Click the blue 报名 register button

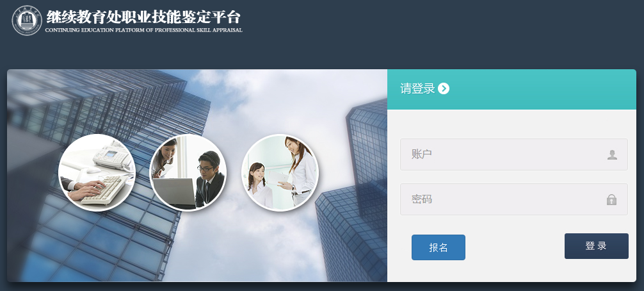click(x=439, y=247)
